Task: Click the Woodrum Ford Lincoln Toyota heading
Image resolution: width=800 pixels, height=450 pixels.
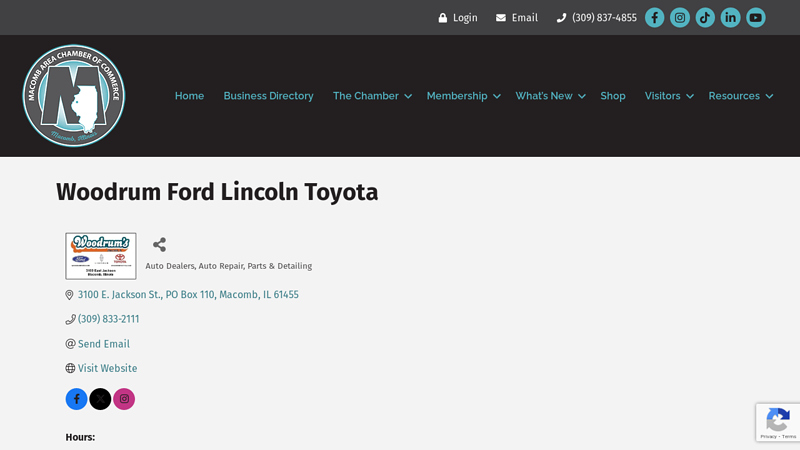Action: pos(217,192)
